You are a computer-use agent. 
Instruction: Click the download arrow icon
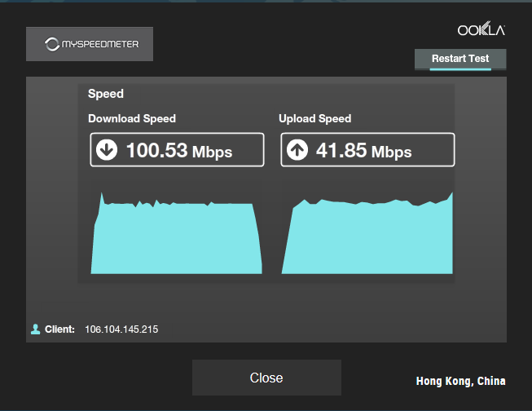(107, 150)
